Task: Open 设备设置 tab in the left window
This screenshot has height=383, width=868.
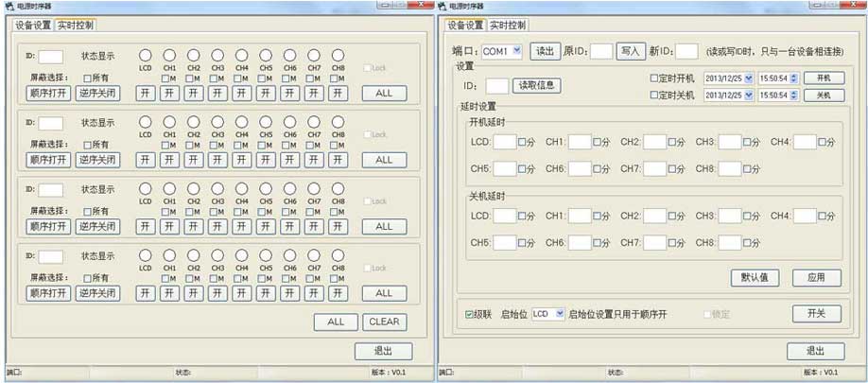Action: (x=33, y=26)
